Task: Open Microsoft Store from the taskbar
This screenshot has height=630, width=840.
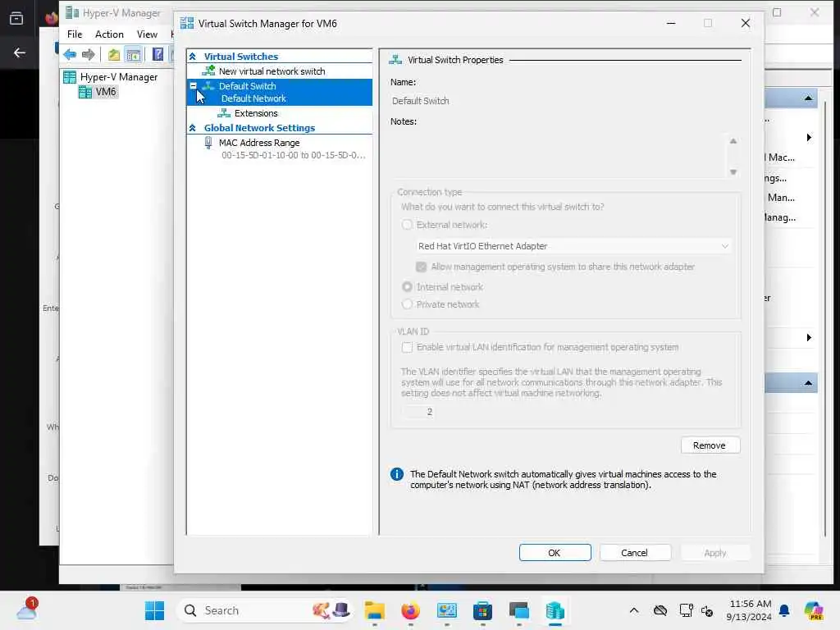Action: pos(482,610)
